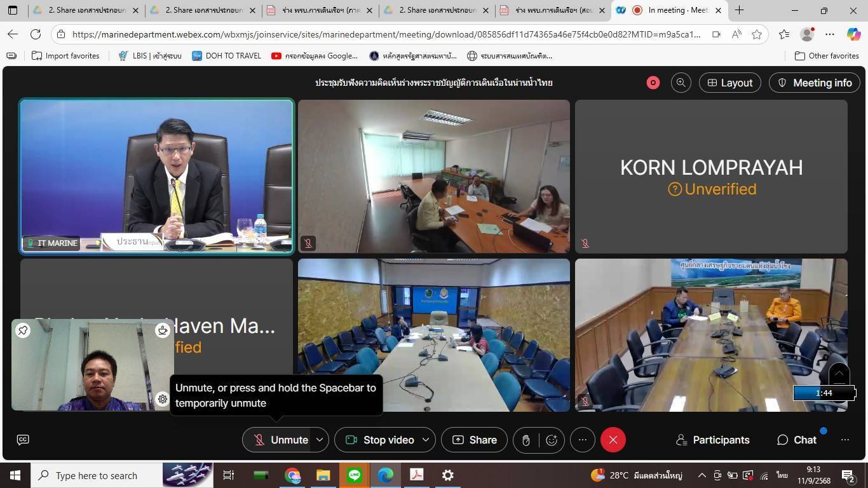Open the emoji reactions icon

pyautogui.click(x=552, y=440)
